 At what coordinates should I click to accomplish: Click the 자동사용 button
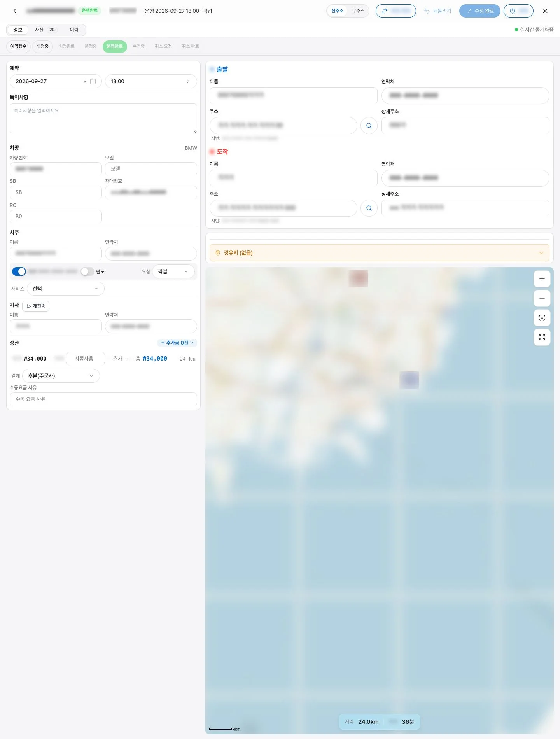[85, 359]
